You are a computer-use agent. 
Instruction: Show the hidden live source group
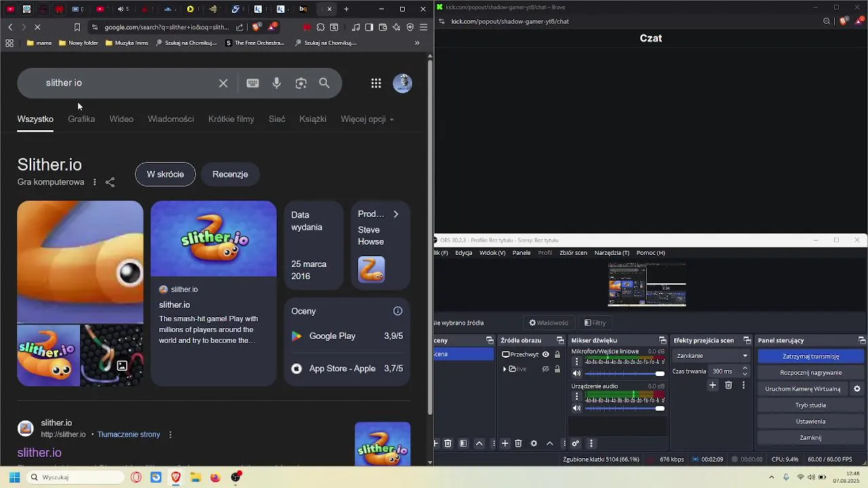point(545,369)
